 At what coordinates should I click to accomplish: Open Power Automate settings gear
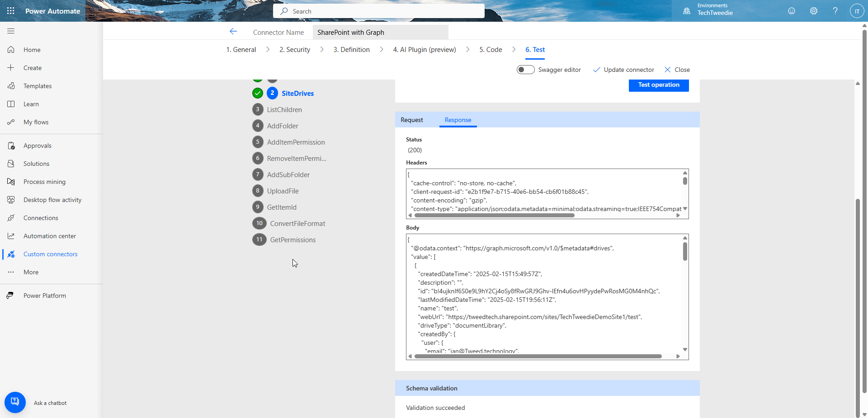(x=814, y=11)
